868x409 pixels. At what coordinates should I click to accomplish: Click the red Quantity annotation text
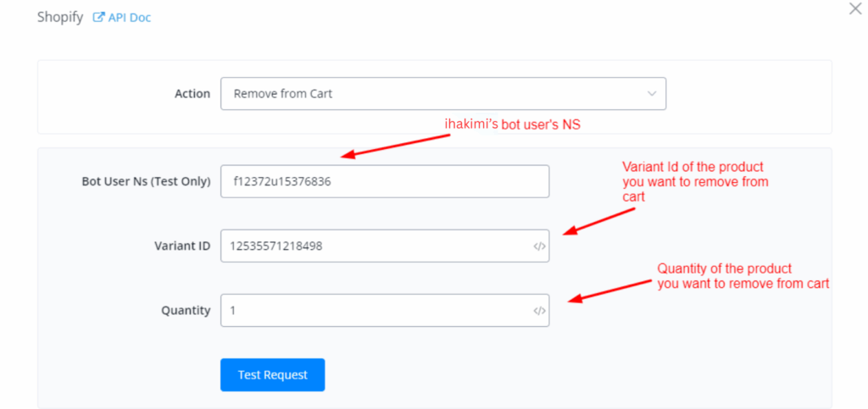(743, 276)
